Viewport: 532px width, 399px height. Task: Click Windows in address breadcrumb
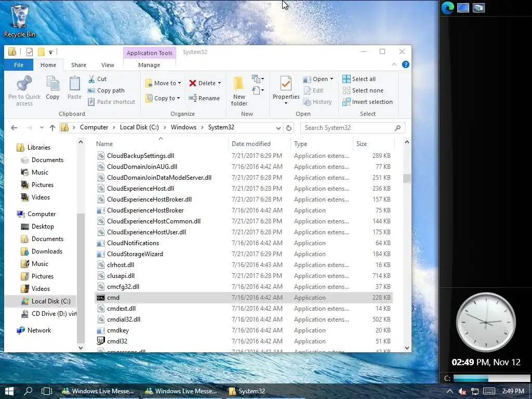coord(183,127)
